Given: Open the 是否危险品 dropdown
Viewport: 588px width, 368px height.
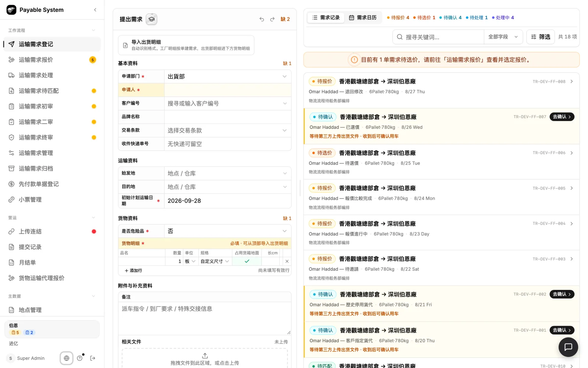Looking at the screenshot, I should (227, 231).
